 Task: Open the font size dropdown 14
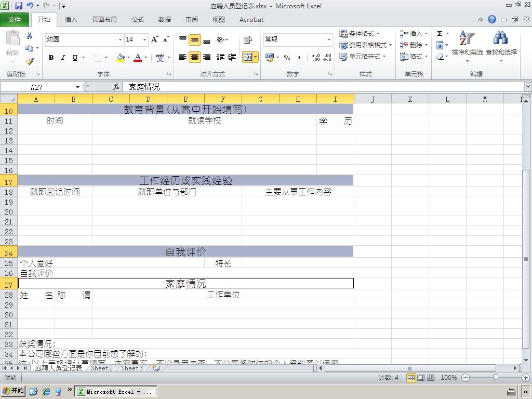click(144, 39)
